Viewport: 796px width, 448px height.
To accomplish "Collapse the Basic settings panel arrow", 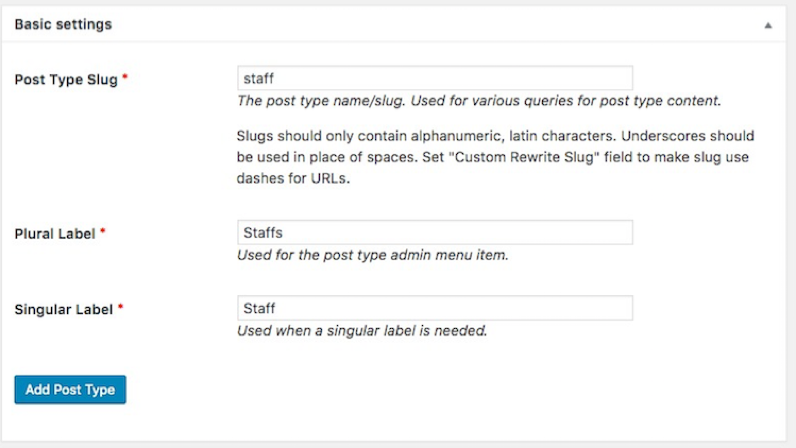I will 768,25.
